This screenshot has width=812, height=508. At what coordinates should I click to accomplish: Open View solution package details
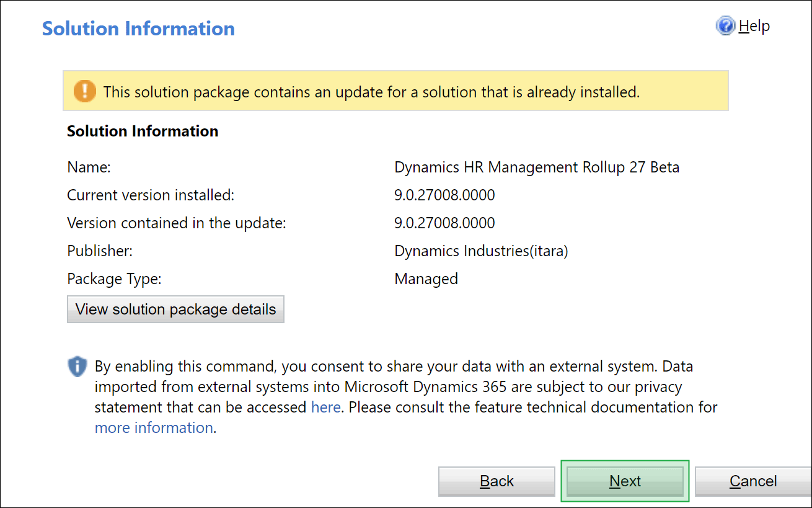coord(175,309)
